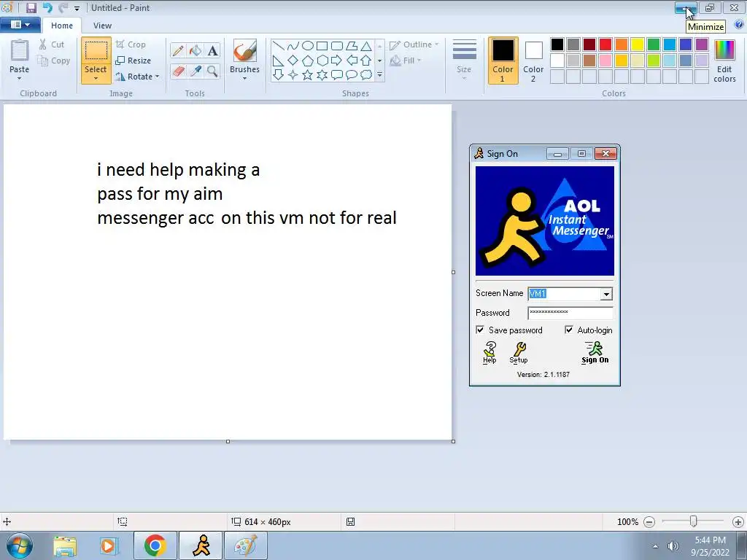Pick the Oval shape
Screen dimensions: 747x560
click(308, 46)
